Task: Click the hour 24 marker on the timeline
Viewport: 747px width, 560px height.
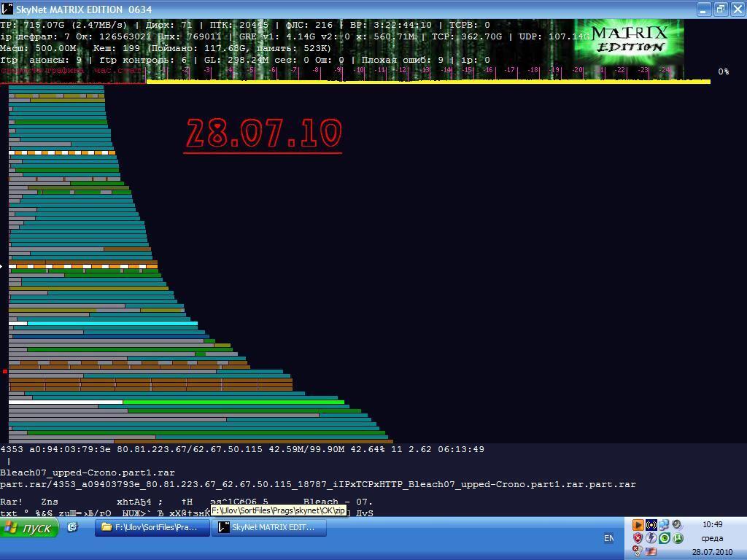Action: [665, 71]
